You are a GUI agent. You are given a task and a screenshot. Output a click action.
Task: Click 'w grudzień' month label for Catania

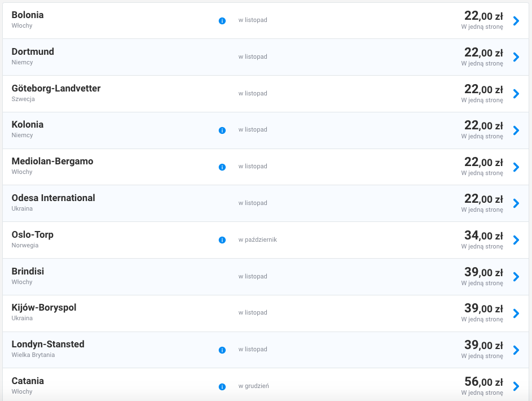(x=253, y=386)
